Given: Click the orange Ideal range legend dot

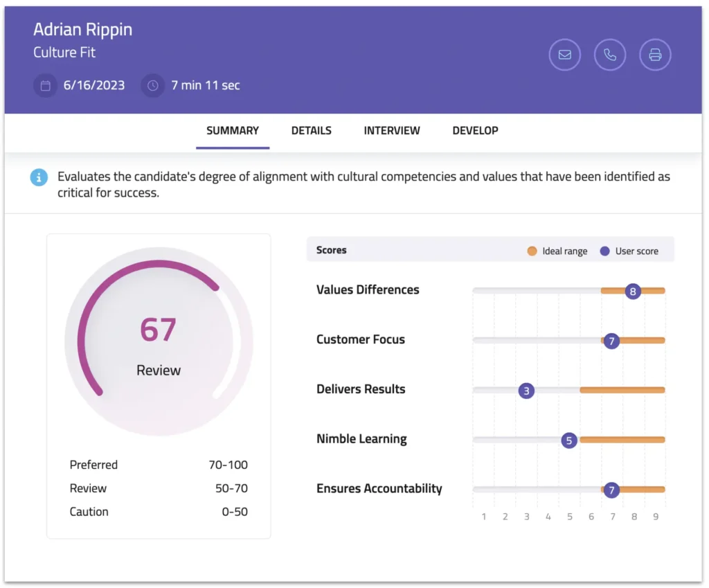Looking at the screenshot, I should coord(532,251).
